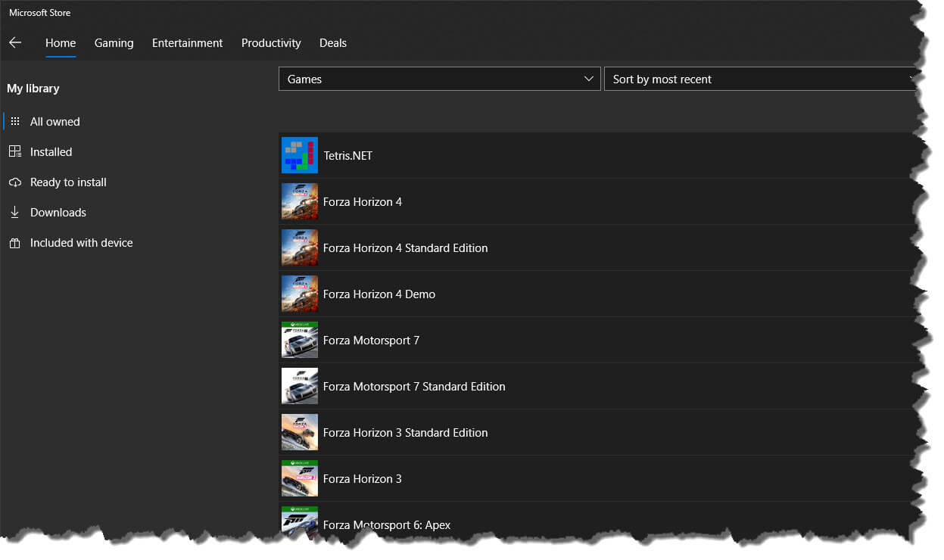
Task: Open the Entertainment tab
Action: [188, 43]
